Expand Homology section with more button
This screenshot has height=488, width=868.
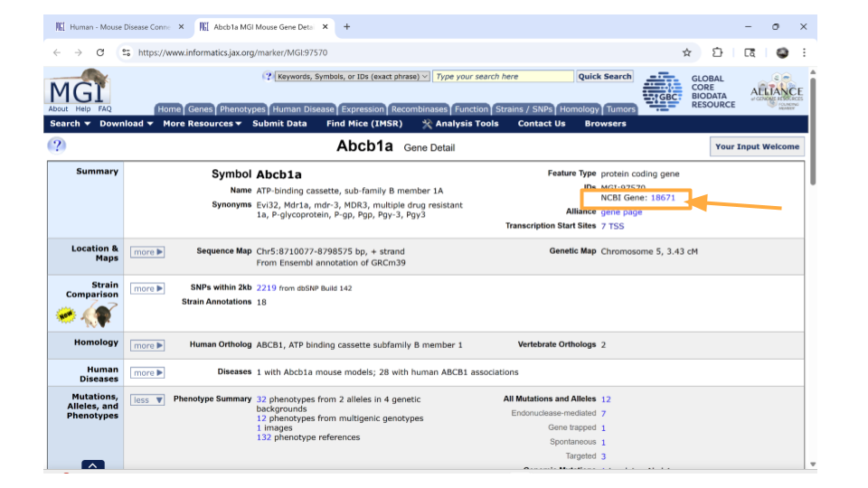[147, 345]
